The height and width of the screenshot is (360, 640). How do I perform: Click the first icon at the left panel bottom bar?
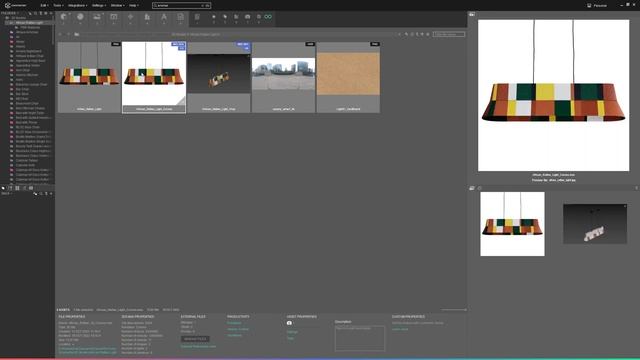(x=3, y=188)
